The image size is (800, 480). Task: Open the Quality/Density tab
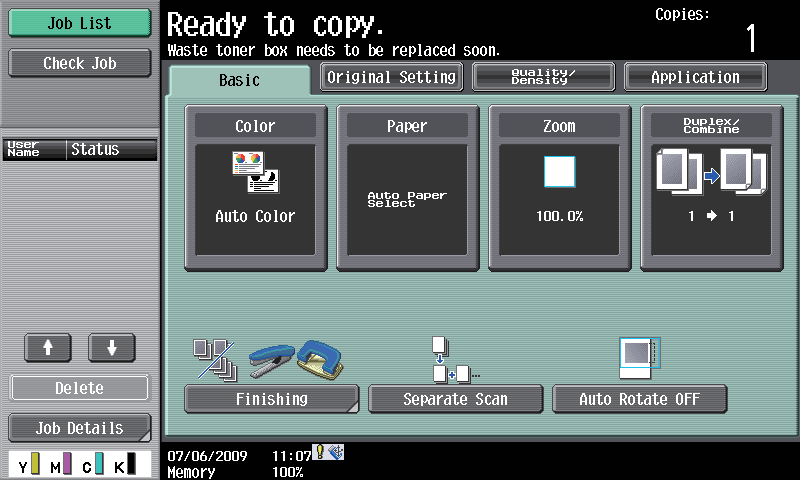tap(543, 77)
